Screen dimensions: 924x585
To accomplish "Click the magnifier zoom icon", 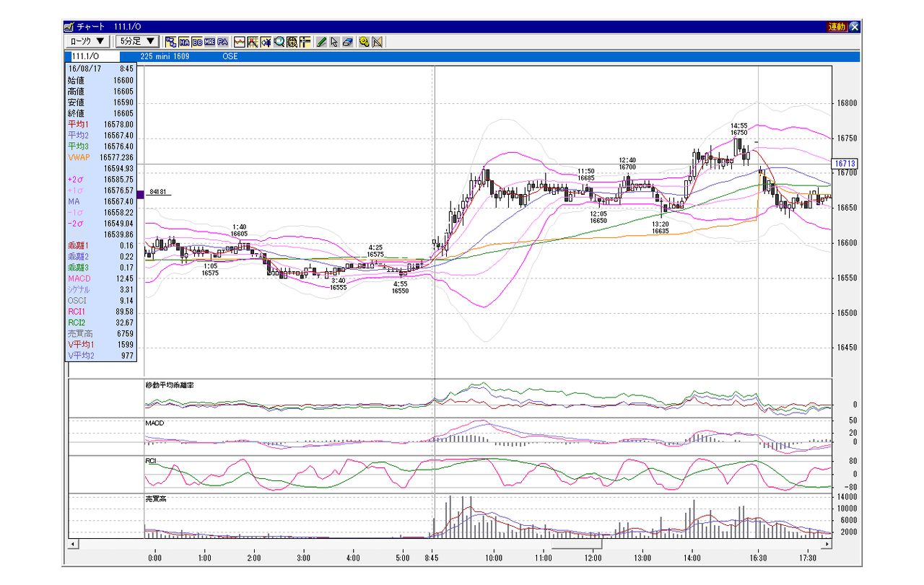I will point(279,42).
